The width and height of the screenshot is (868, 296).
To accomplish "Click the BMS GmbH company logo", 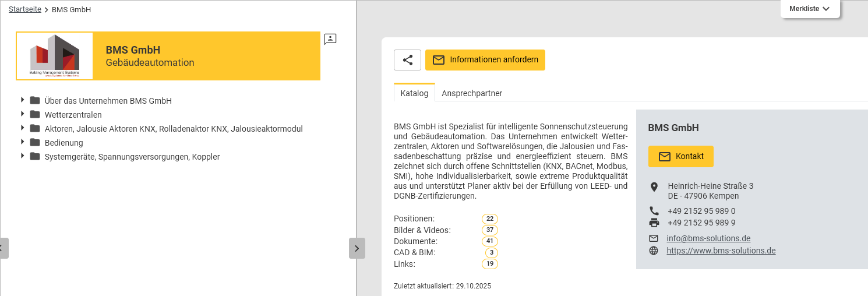I will click(x=55, y=56).
